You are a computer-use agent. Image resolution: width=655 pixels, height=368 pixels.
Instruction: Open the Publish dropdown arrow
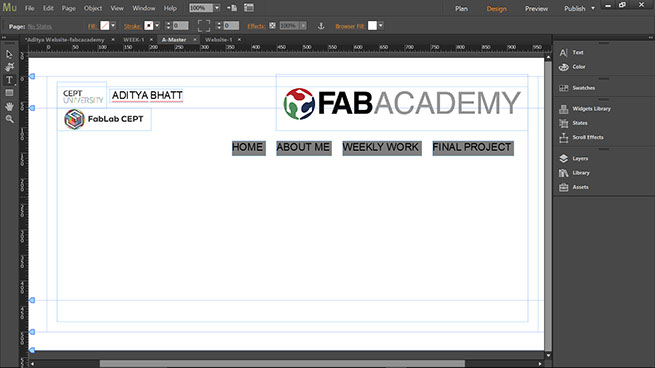(593, 8)
